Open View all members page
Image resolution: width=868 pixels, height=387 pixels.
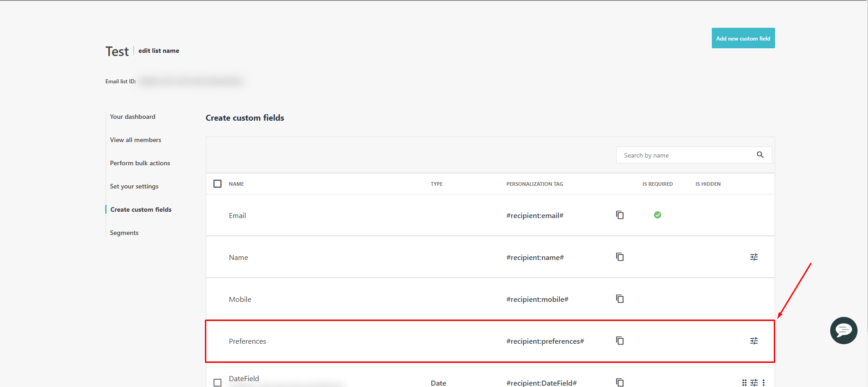pyautogui.click(x=136, y=140)
